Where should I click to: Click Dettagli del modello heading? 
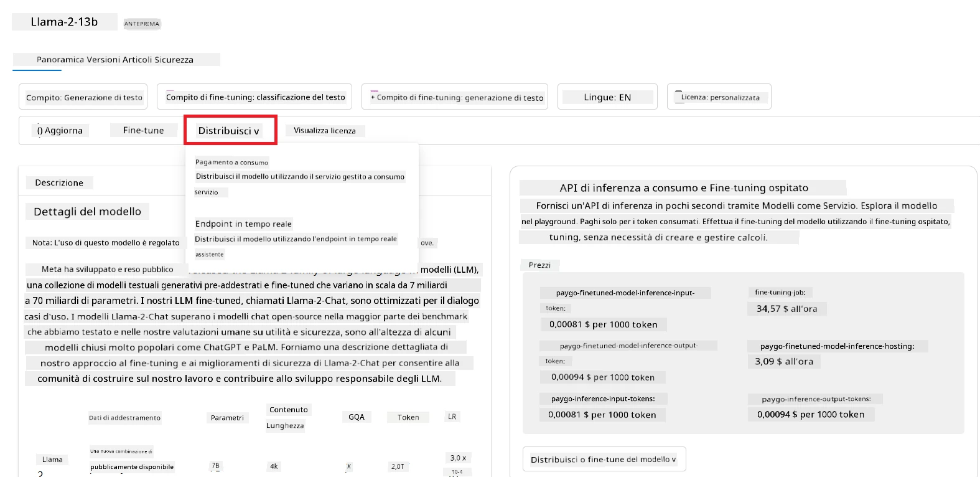click(87, 212)
